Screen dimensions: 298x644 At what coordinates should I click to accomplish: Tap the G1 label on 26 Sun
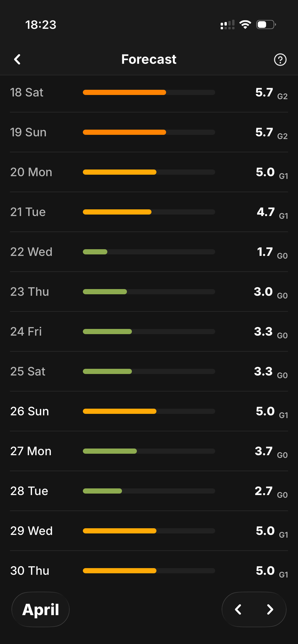tap(283, 415)
